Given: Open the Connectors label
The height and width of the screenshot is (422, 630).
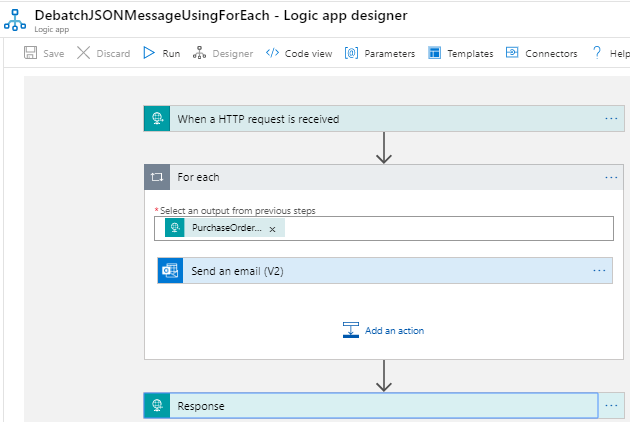Looking at the screenshot, I should pos(551,53).
